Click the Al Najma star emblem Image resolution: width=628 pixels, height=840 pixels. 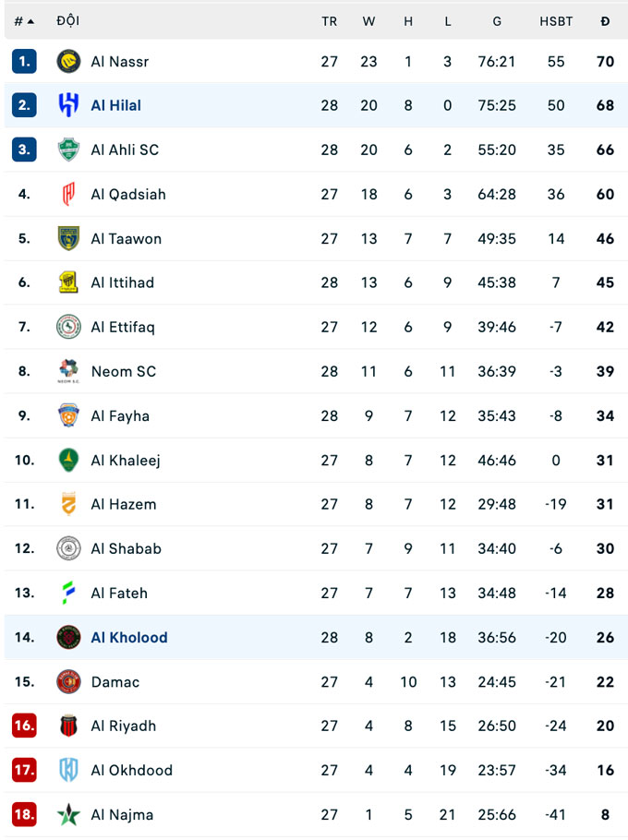tap(69, 814)
